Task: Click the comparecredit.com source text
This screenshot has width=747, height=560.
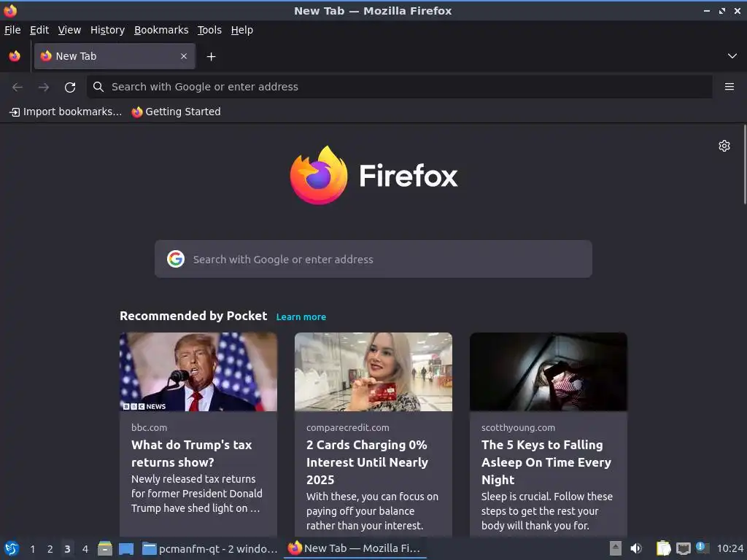Action: 348,427
